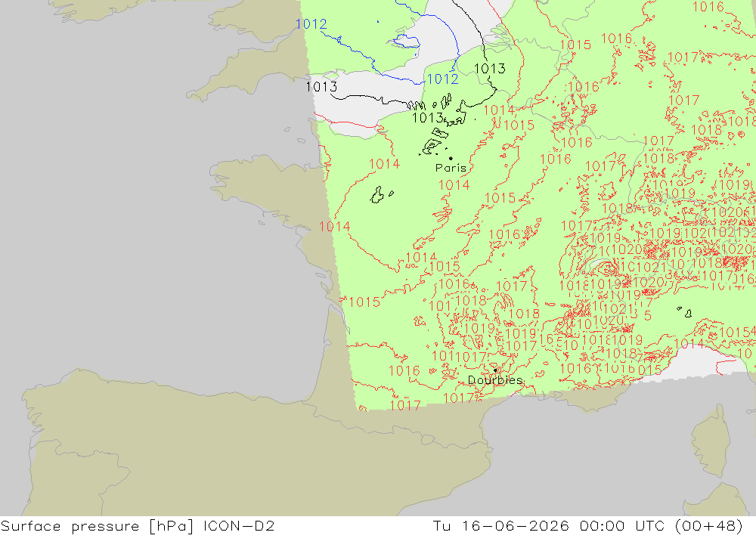Viewport: 756px width, 554px height.
Task: Click the red 1016 label west of Dourbies
Action: [x=404, y=371]
